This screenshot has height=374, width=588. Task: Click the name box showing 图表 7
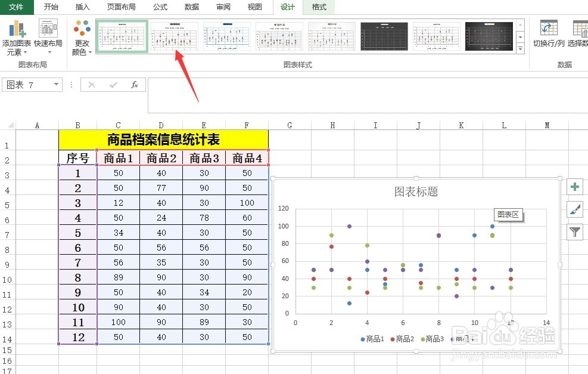point(27,85)
